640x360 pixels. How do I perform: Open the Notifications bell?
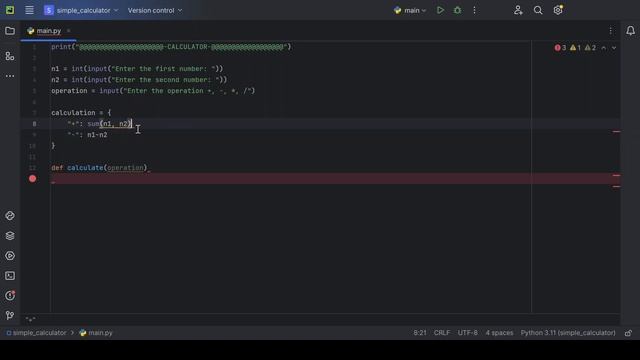point(630,31)
